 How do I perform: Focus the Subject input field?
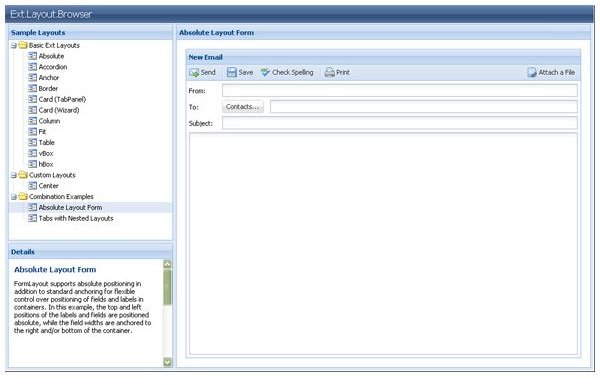coord(399,123)
